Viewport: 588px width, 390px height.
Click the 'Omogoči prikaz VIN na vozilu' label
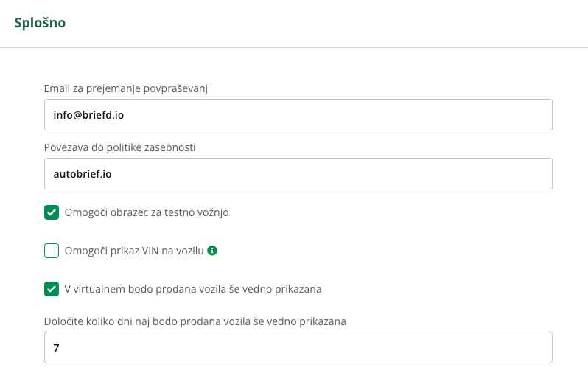click(134, 251)
